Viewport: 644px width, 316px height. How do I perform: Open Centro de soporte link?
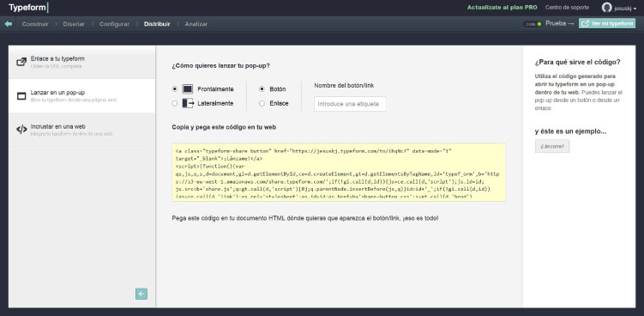[x=567, y=8]
